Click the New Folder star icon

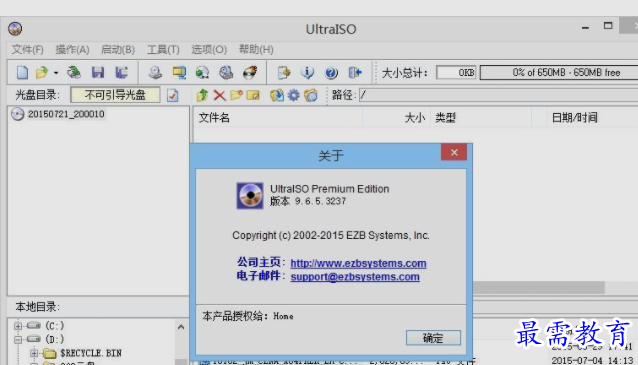coord(236,96)
